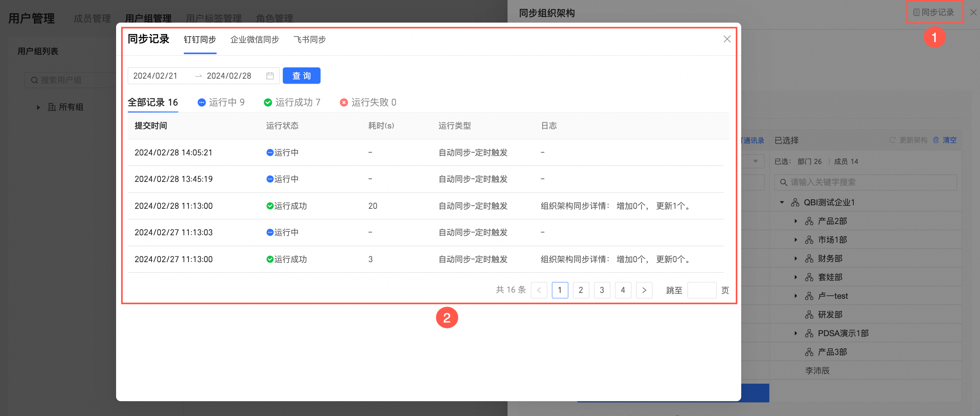Open the 角色管理 tab
The width and height of the screenshot is (980, 416).
(x=275, y=18)
